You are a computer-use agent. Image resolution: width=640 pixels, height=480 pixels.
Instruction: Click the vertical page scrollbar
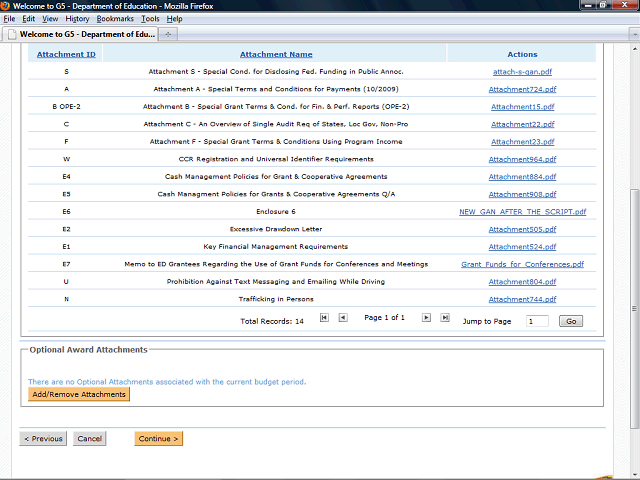click(x=631, y=250)
